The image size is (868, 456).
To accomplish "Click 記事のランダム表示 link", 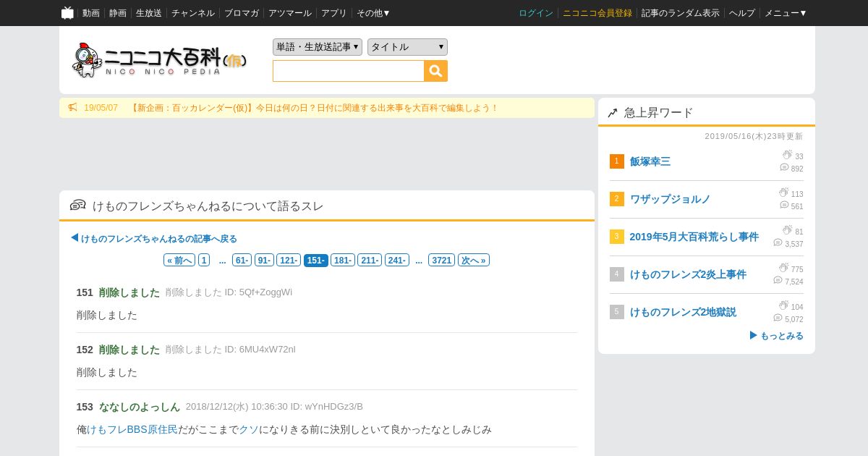I will pos(681,13).
